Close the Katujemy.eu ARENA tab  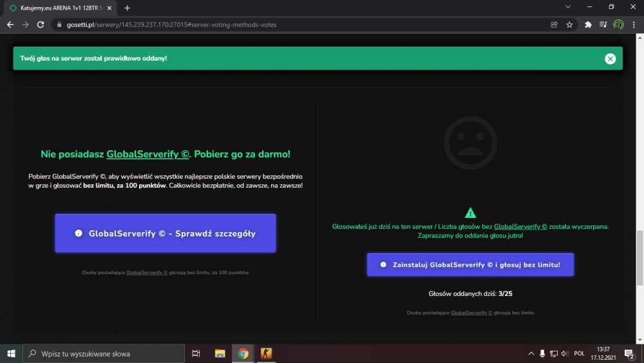tap(109, 8)
